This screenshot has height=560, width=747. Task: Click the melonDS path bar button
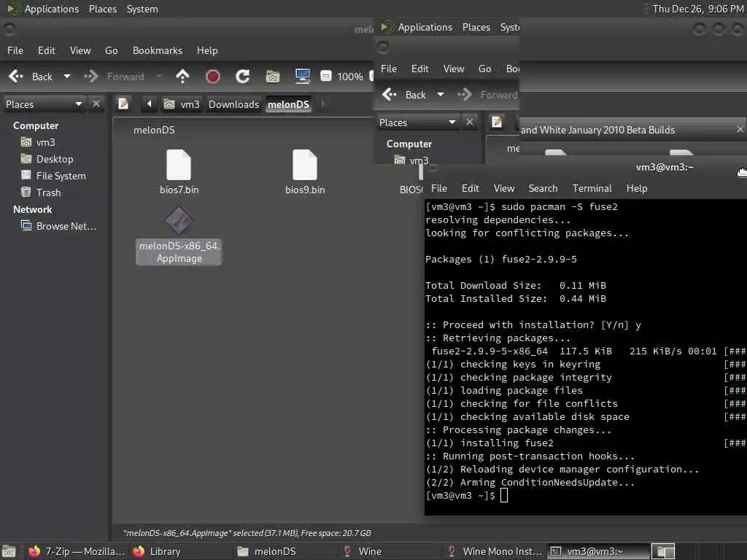(x=288, y=104)
